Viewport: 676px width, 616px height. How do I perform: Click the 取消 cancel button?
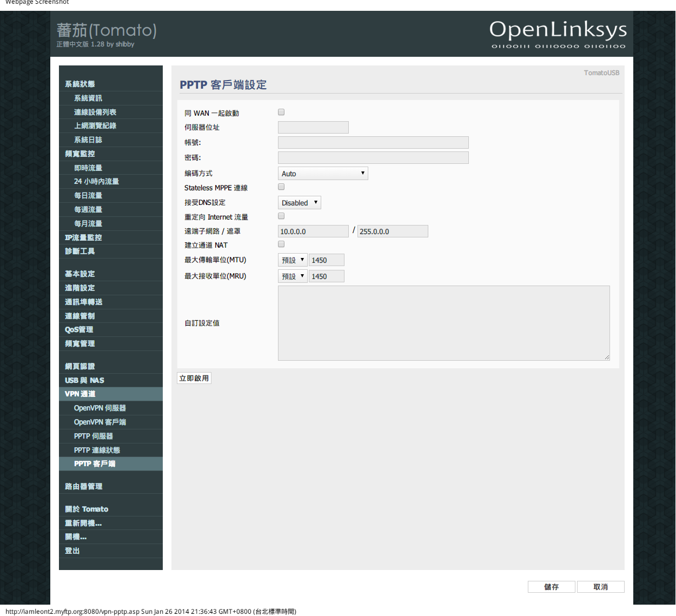click(601, 587)
